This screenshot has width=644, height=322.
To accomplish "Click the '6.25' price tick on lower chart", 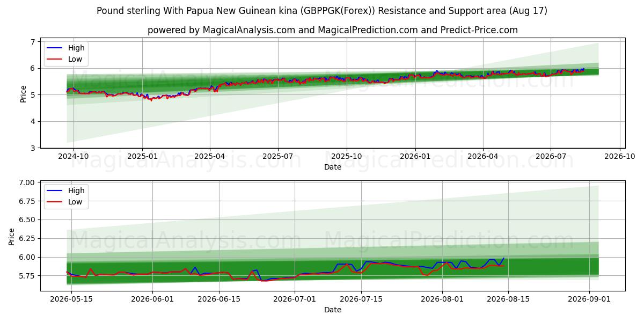I will [27, 239].
